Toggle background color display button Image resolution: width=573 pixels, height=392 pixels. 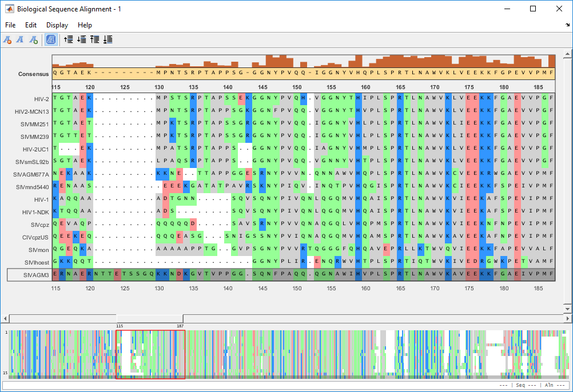click(51, 39)
